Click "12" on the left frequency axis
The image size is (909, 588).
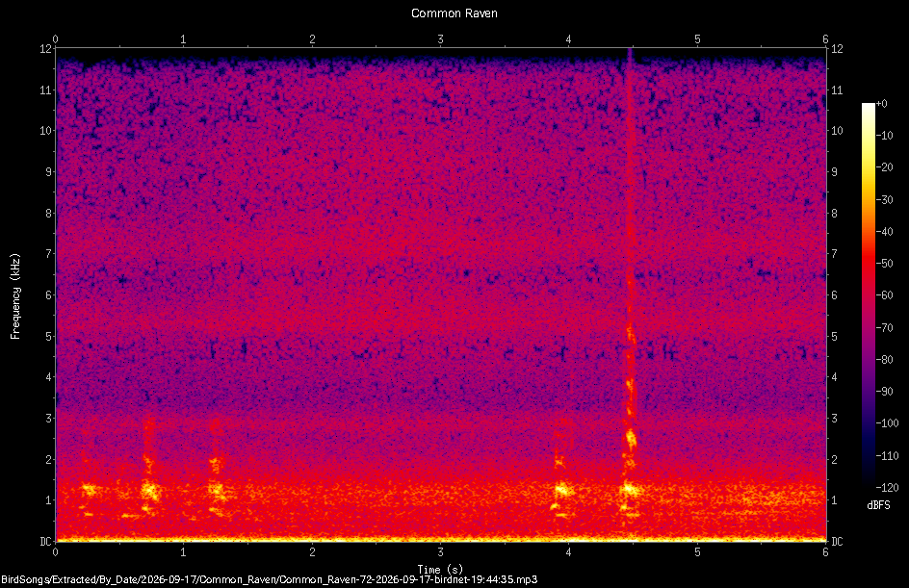click(45, 49)
